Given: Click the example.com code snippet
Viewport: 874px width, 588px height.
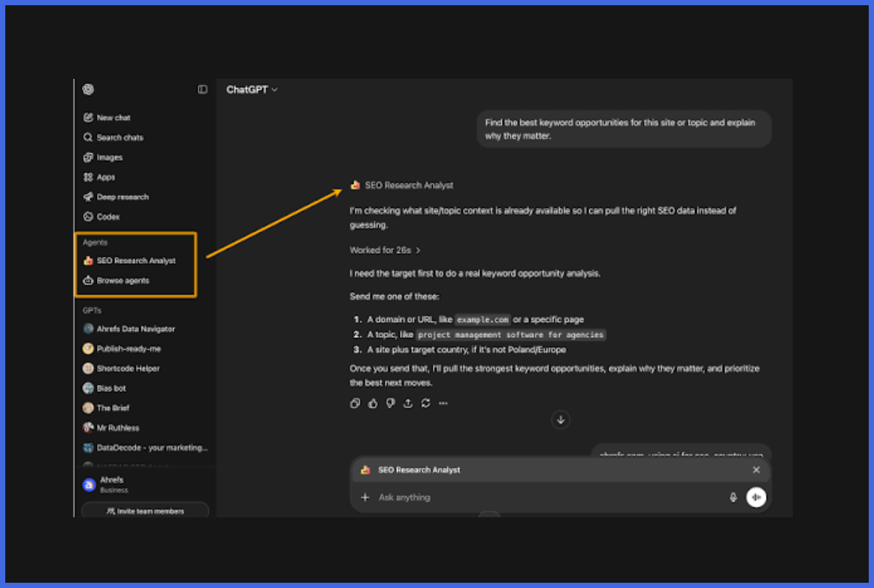Looking at the screenshot, I should point(482,320).
